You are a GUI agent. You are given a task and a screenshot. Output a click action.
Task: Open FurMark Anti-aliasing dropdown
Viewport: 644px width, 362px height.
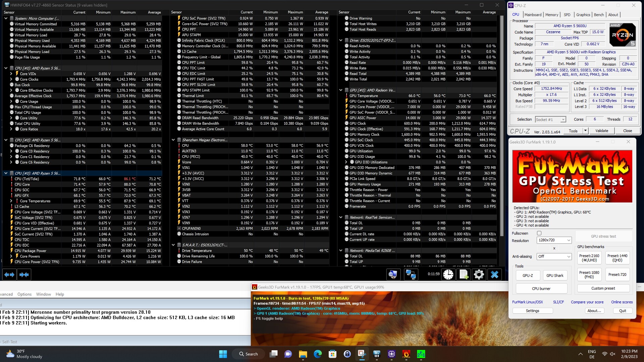coord(554,256)
